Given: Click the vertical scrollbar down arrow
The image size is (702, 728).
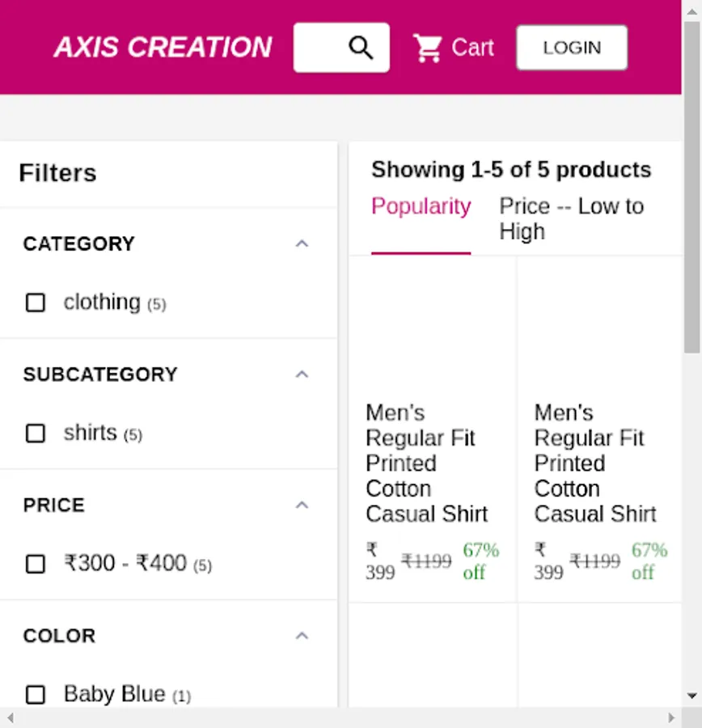Looking at the screenshot, I should [692, 696].
